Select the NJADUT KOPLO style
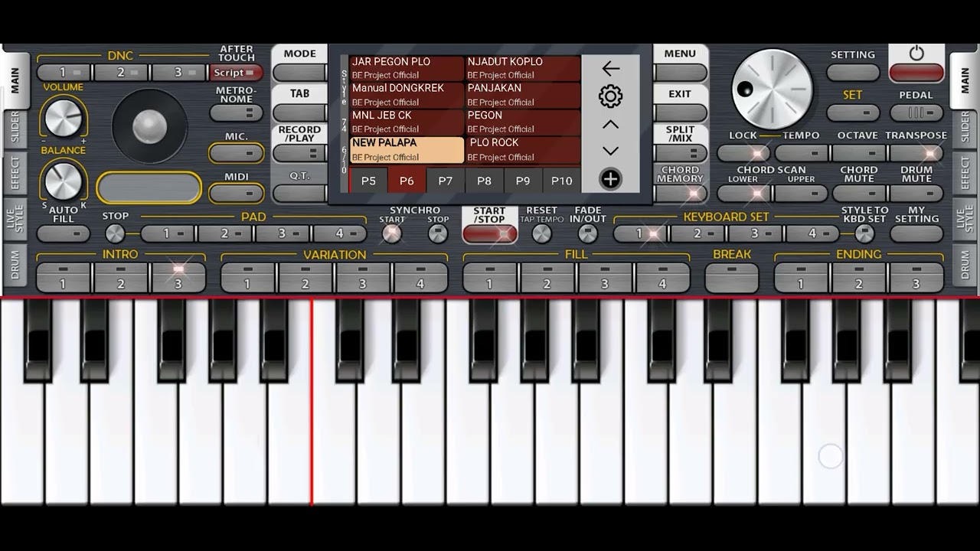The height and width of the screenshot is (551, 980). tap(523, 68)
